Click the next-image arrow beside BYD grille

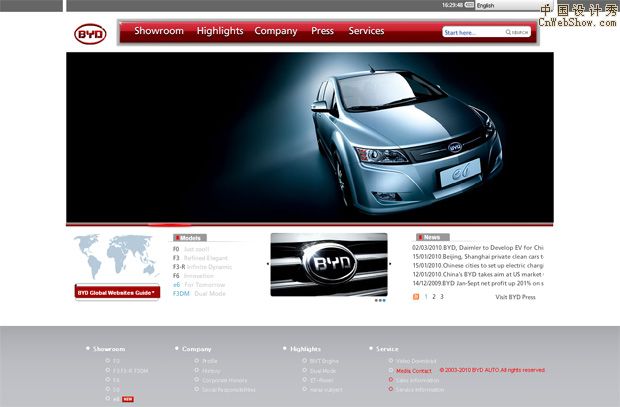click(390, 264)
